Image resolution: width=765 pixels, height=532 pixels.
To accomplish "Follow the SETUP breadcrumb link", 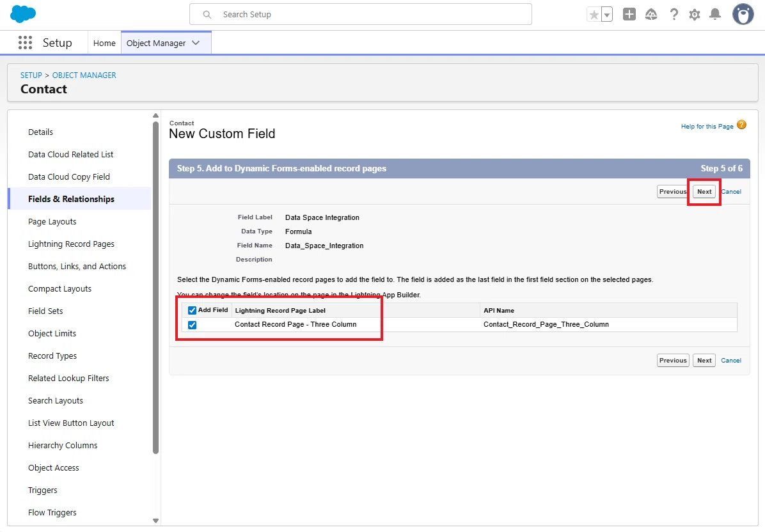I will coord(31,75).
